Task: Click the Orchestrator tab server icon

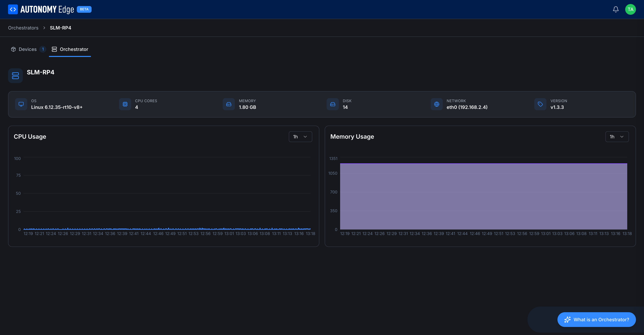Action: (x=54, y=49)
